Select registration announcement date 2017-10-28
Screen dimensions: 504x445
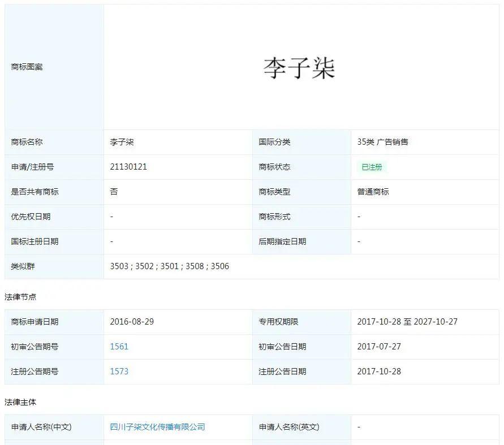(x=379, y=371)
